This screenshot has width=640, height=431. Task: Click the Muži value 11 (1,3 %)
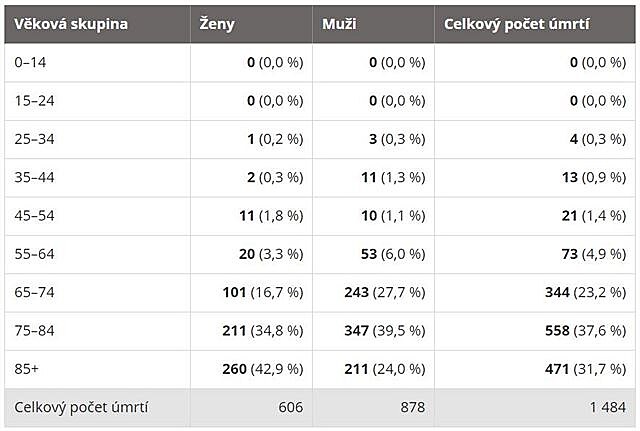point(392,177)
